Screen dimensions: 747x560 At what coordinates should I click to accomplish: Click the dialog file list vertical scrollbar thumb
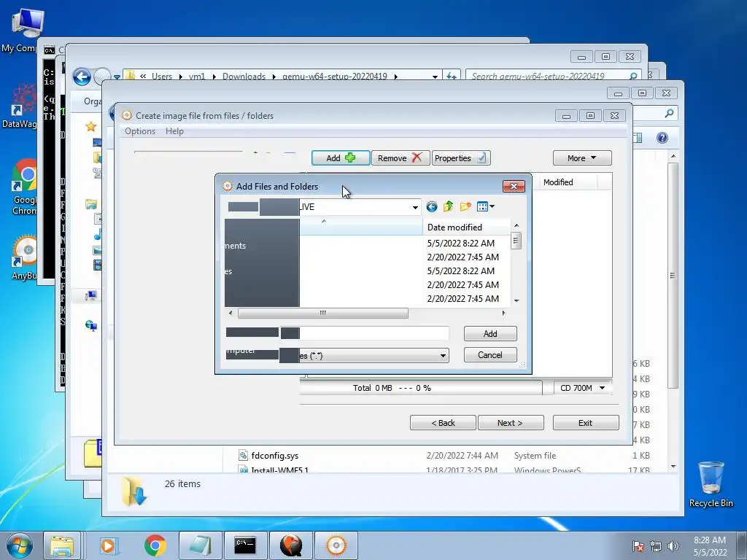tap(516, 241)
